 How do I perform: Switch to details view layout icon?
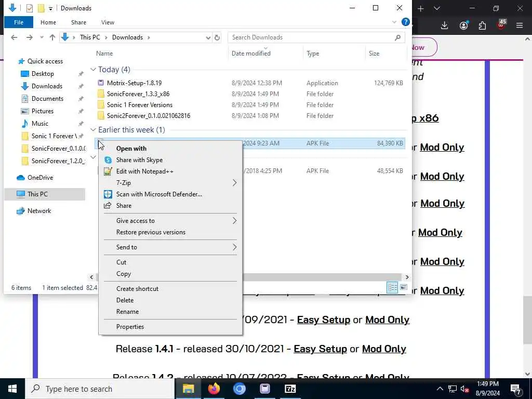click(393, 287)
